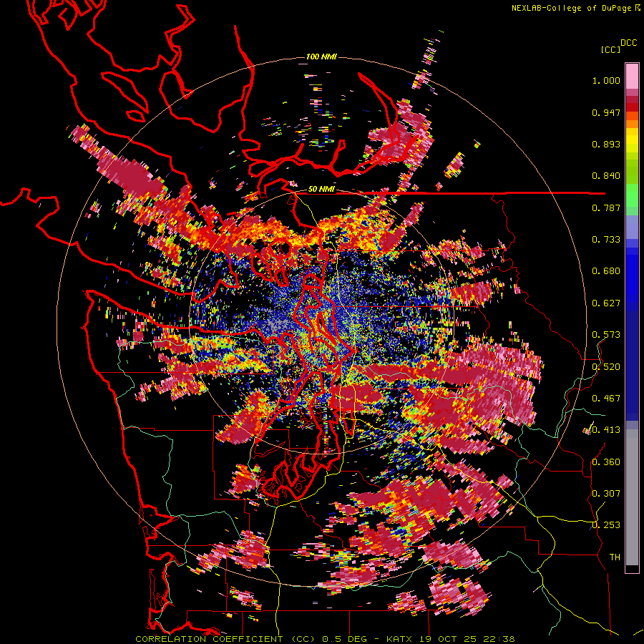Click the Correlation Coefficient caption at bottom
Viewport: 644px width, 644px height.
tap(325, 639)
